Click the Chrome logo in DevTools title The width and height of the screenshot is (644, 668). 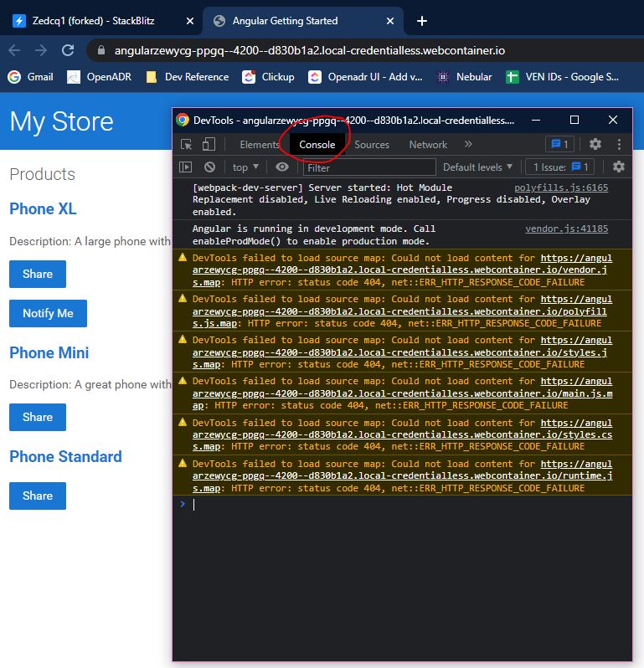[x=183, y=121]
